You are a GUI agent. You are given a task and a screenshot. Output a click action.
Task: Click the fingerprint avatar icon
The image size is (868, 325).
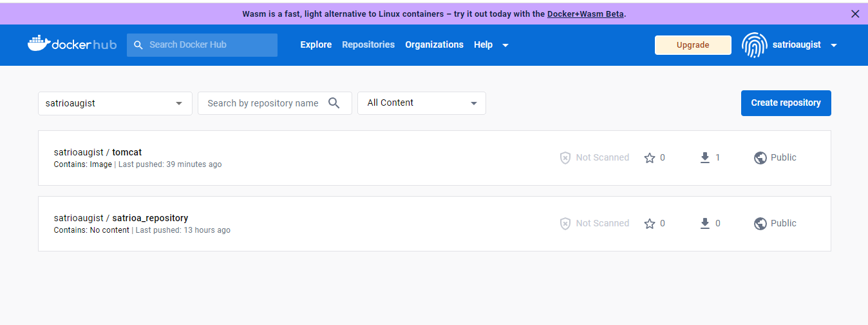[754, 45]
